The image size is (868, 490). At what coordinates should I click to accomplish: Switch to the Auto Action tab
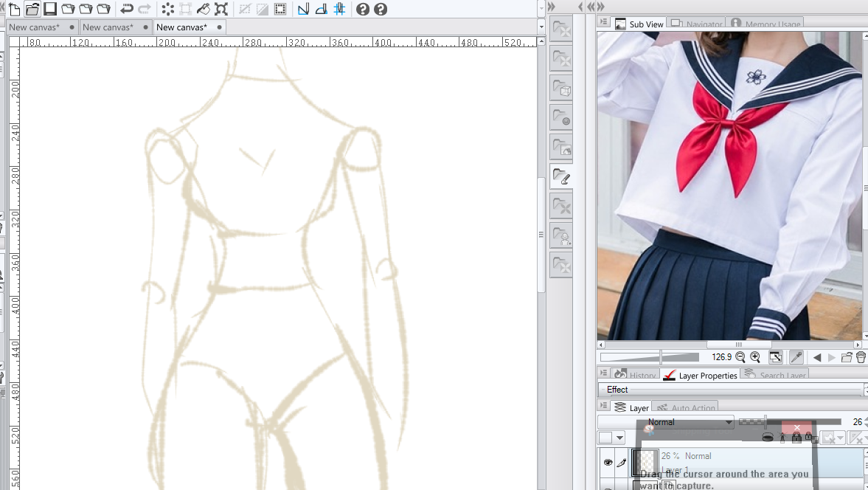tap(685, 407)
